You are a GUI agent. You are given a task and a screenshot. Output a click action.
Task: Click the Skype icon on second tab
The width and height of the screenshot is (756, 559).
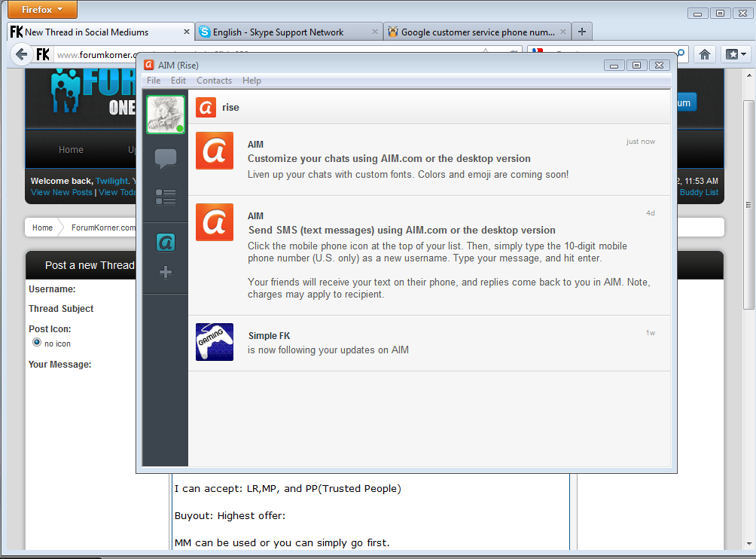click(205, 32)
